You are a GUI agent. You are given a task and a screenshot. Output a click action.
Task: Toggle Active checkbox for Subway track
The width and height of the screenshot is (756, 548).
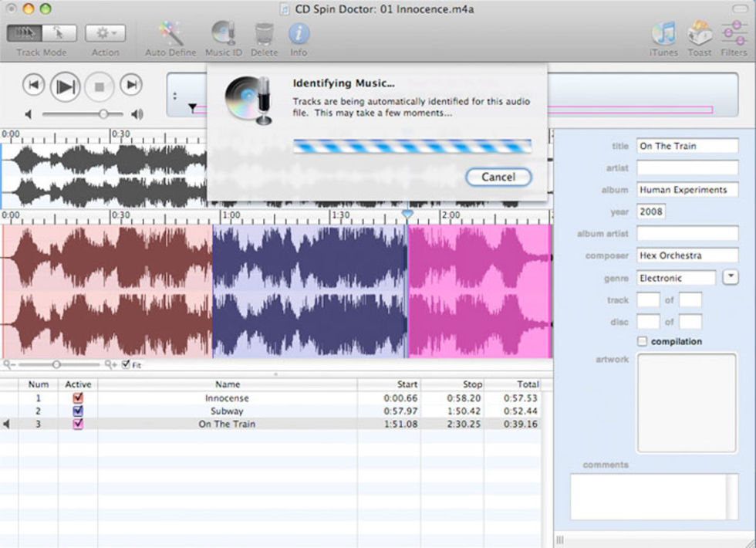coord(78,411)
